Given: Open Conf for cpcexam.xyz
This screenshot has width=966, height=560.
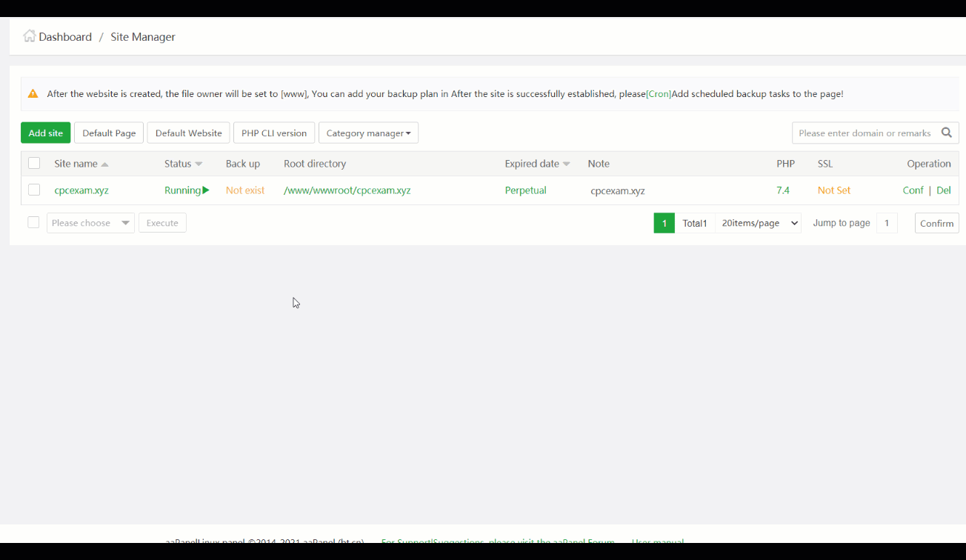Looking at the screenshot, I should click(913, 190).
